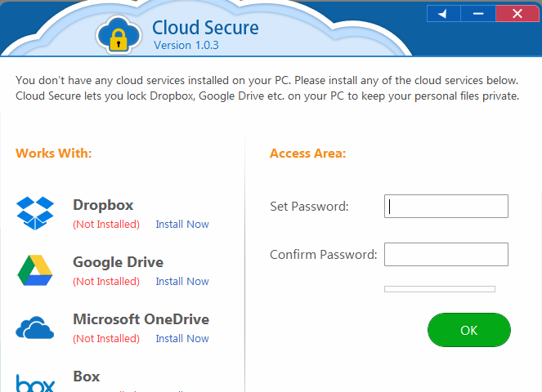Click the Version 1.0.3 label
This screenshot has width=542, height=392.
coord(186,45)
